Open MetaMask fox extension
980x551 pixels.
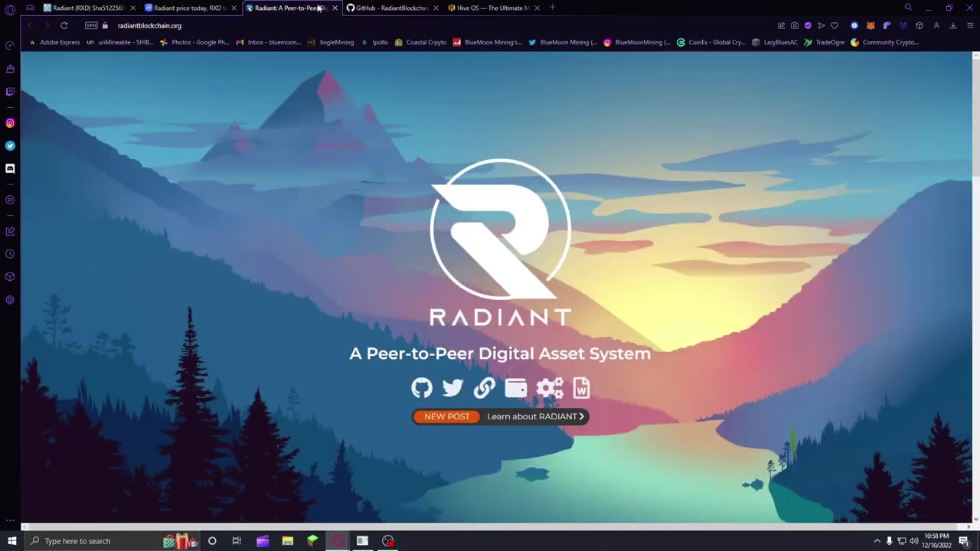click(871, 25)
